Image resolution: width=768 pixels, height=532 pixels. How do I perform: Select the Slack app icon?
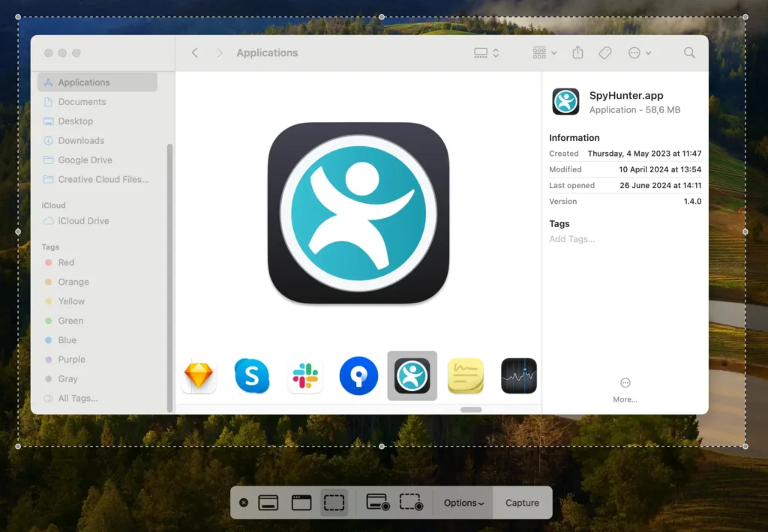pyautogui.click(x=305, y=376)
